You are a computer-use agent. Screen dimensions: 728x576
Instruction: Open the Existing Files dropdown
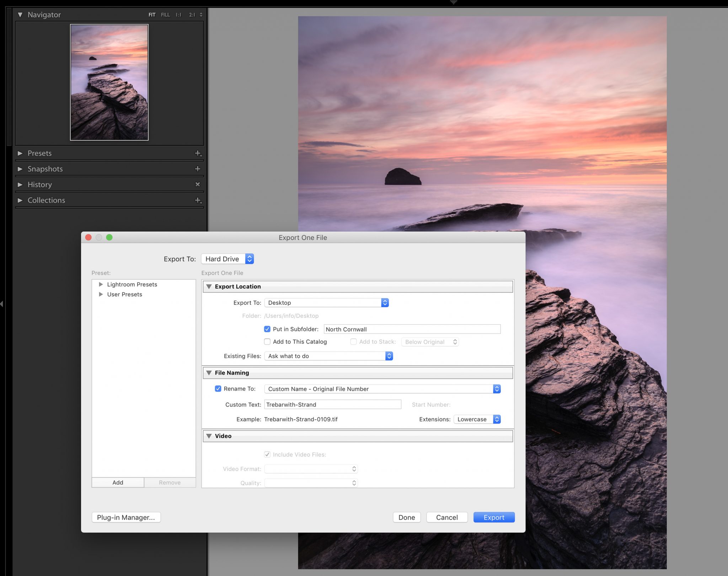(389, 356)
